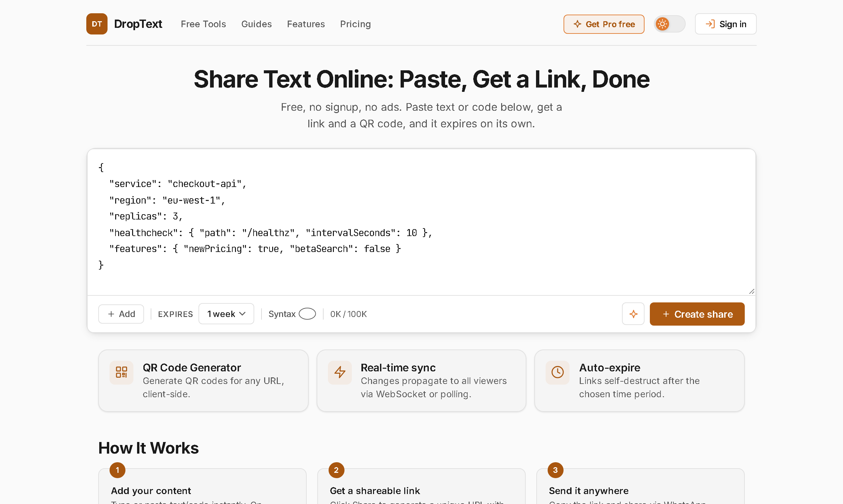This screenshot has width=843, height=504.
Task: Grab the textarea resize handle
Action: (751, 291)
